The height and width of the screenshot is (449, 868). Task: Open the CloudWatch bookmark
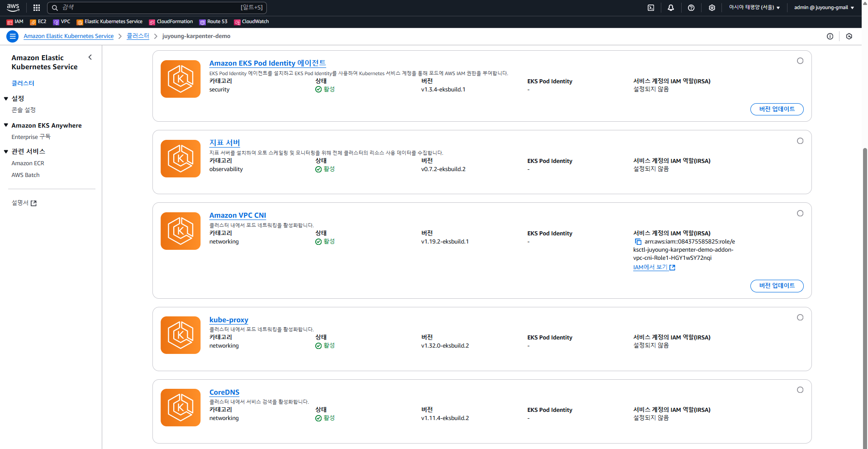coord(251,22)
